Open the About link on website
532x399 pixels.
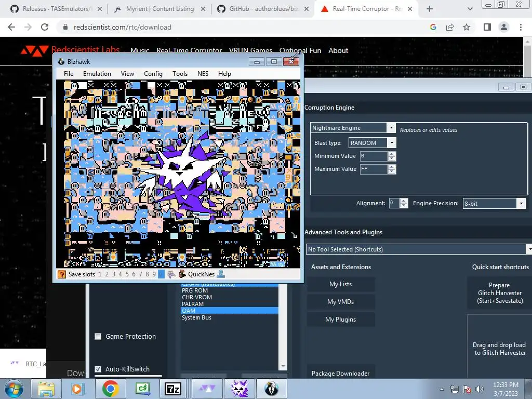(x=338, y=50)
